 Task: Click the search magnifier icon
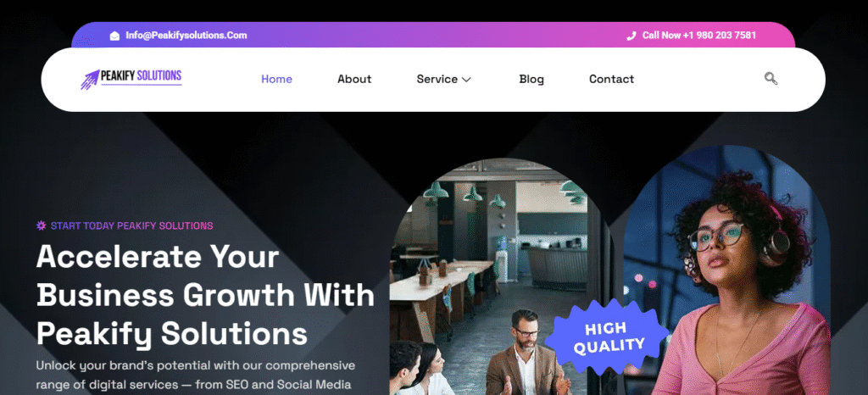(771, 79)
